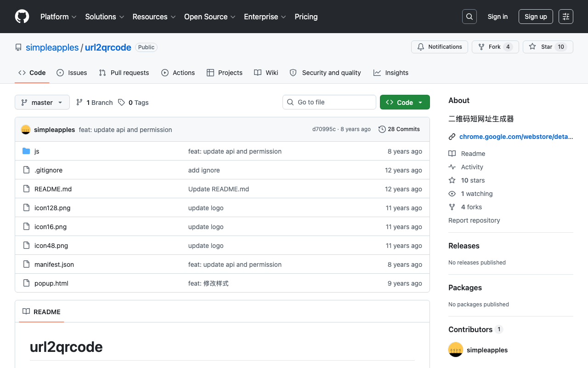Switch to the Wiki tab

(266, 73)
